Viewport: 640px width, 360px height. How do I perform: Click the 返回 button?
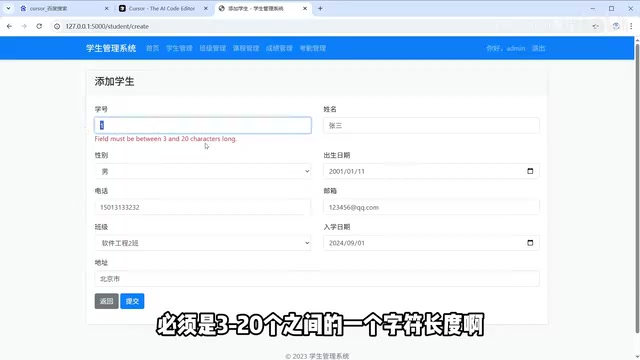pos(107,301)
